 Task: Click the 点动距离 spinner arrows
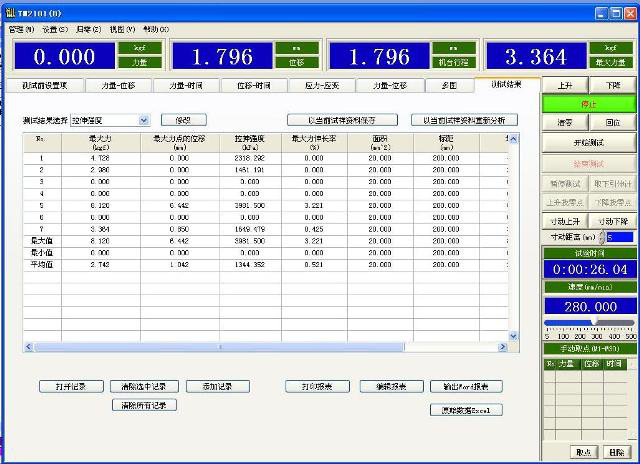click(x=602, y=237)
